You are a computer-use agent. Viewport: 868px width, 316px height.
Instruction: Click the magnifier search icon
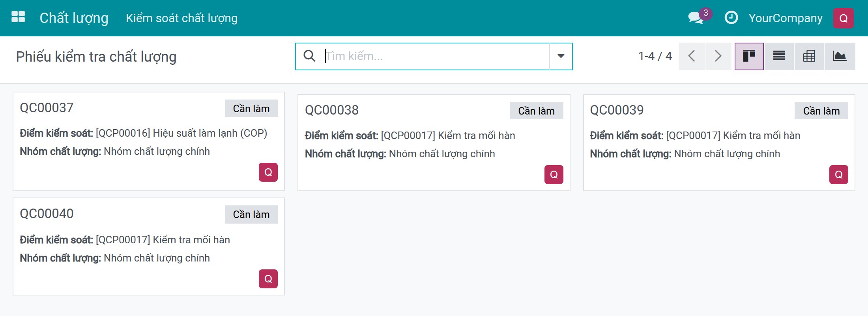coord(309,56)
